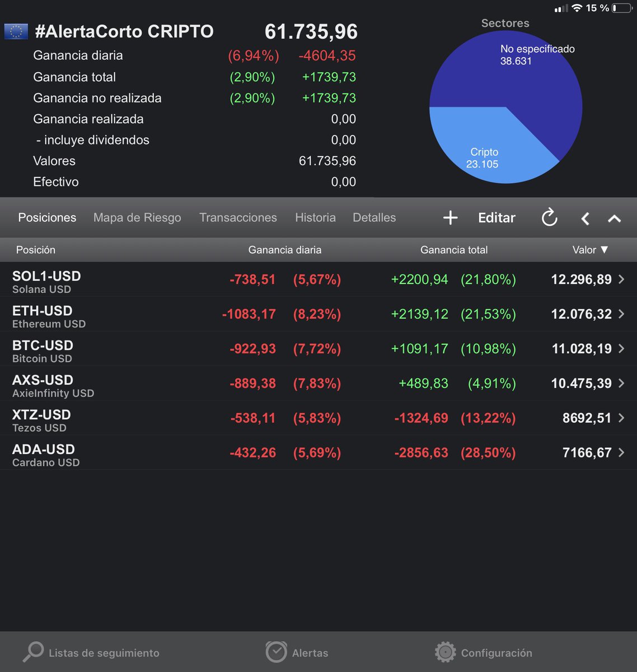The image size is (637, 672).
Task: Tap portfolio total 61.735,96 at top
Action: [311, 31]
